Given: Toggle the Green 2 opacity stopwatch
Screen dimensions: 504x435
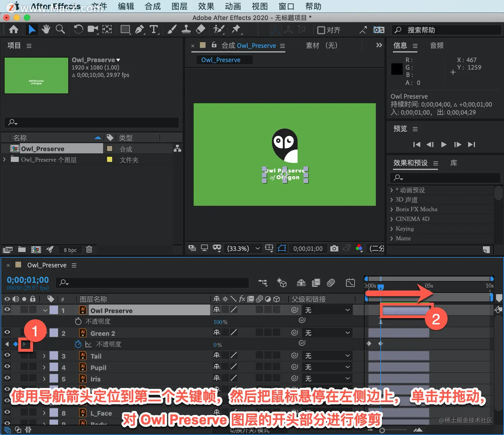Looking at the screenshot, I should [x=78, y=344].
